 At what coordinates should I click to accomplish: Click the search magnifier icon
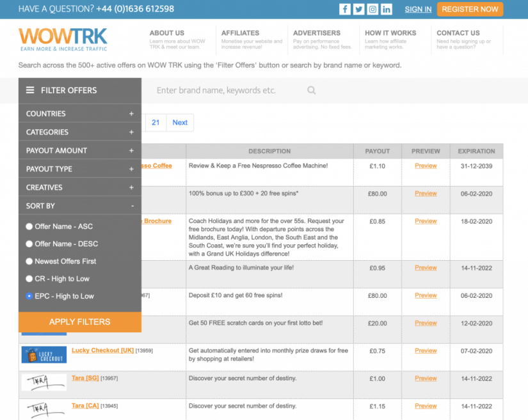click(312, 90)
